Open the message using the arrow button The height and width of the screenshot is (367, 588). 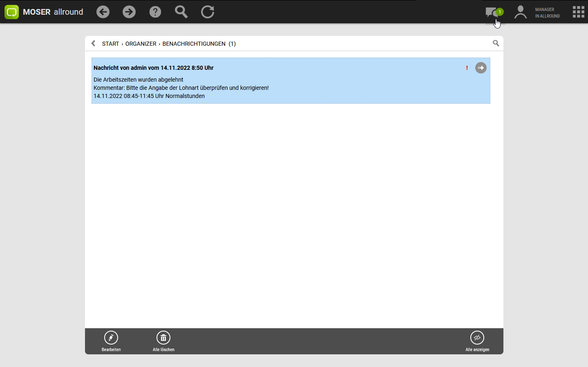tap(481, 68)
